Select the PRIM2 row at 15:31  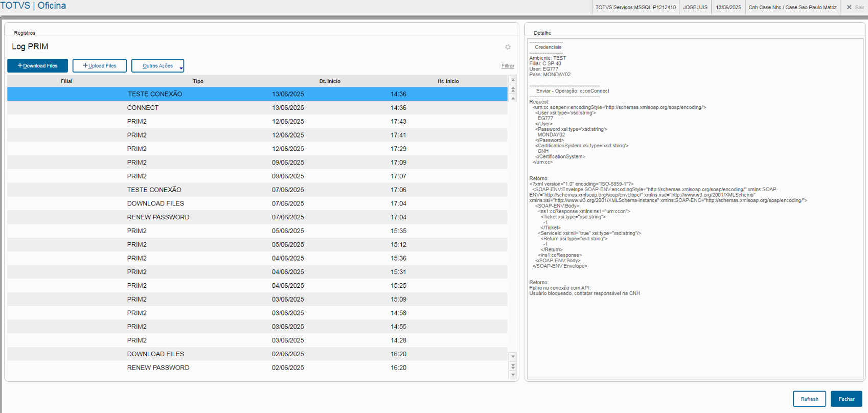tap(257, 272)
